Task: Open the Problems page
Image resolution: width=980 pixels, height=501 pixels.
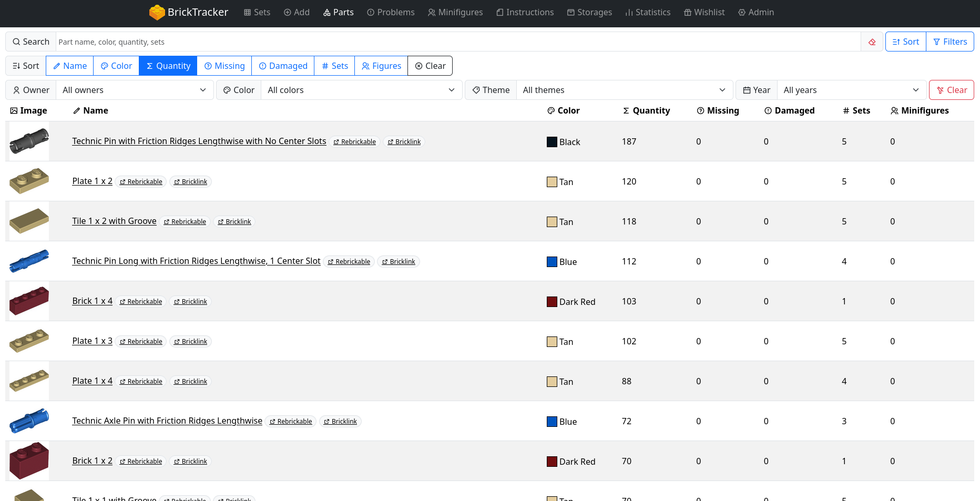Action: [391, 12]
